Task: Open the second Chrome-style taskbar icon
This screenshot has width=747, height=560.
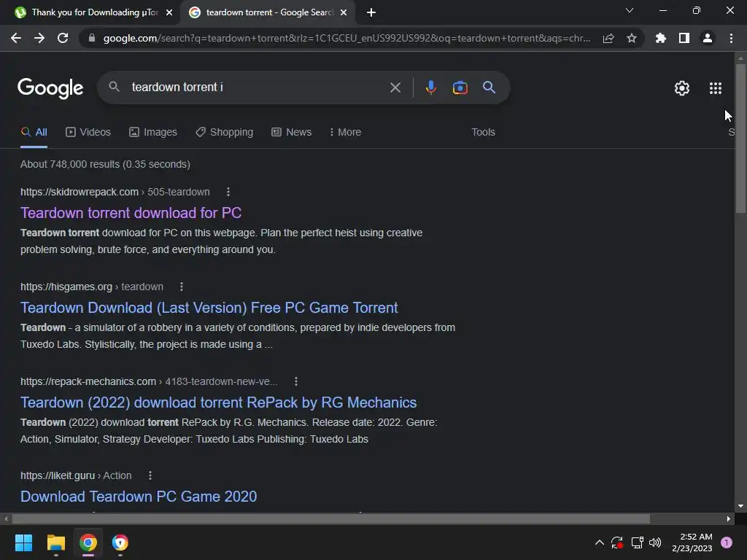Action: [x=120, y=542]
